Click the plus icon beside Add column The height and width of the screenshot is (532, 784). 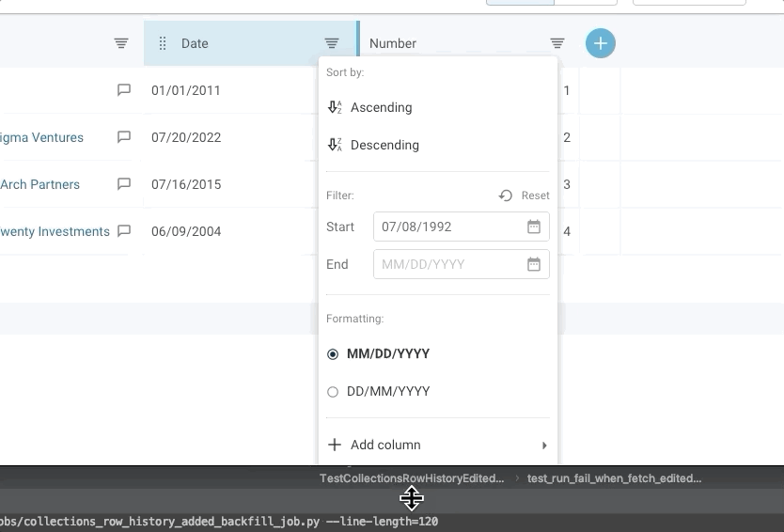334,445
